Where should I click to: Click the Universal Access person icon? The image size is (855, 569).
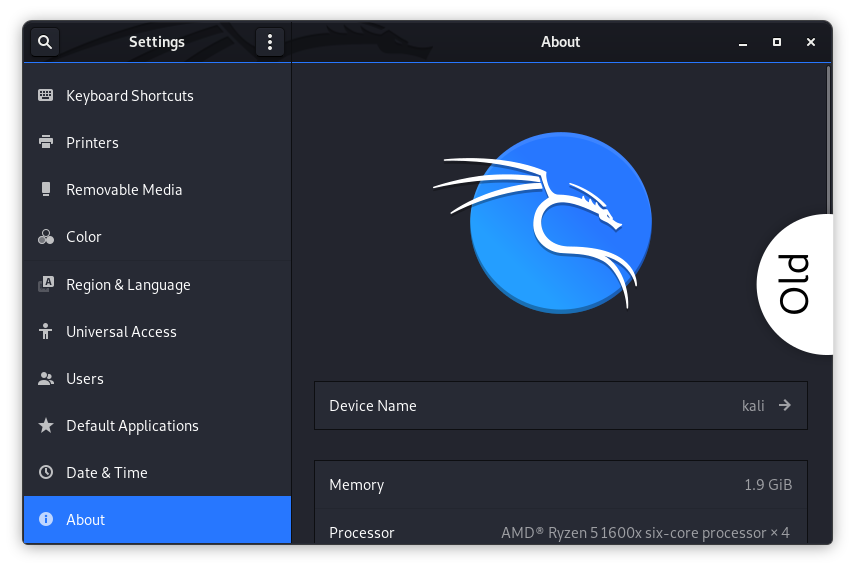(46, 331)
